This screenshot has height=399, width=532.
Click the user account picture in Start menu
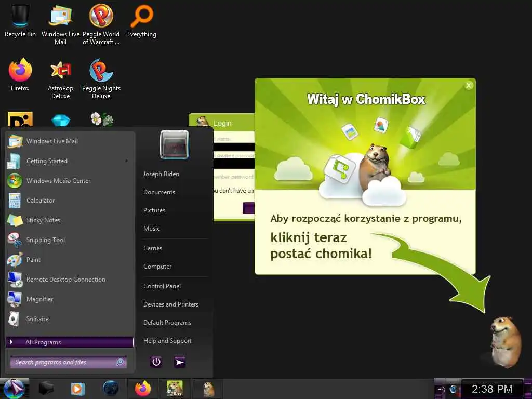coord(175,144)
